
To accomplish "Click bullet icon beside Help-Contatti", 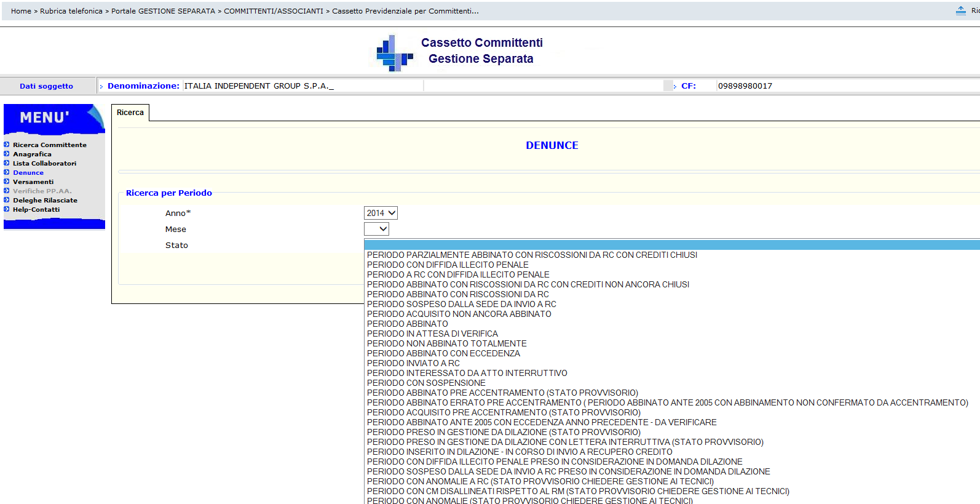I will [x=7, y=209].
